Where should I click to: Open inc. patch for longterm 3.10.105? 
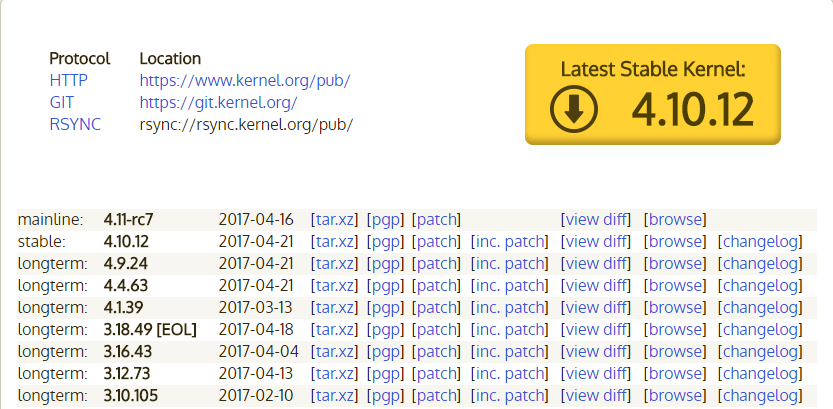(510, 395)
